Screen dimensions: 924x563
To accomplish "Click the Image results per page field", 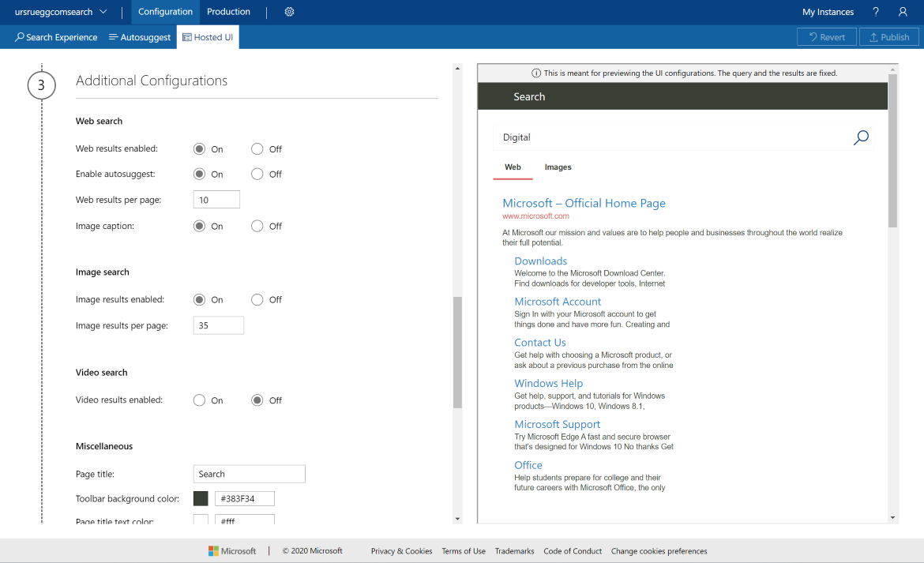I will pyautogui.click(x=219, y=325).
